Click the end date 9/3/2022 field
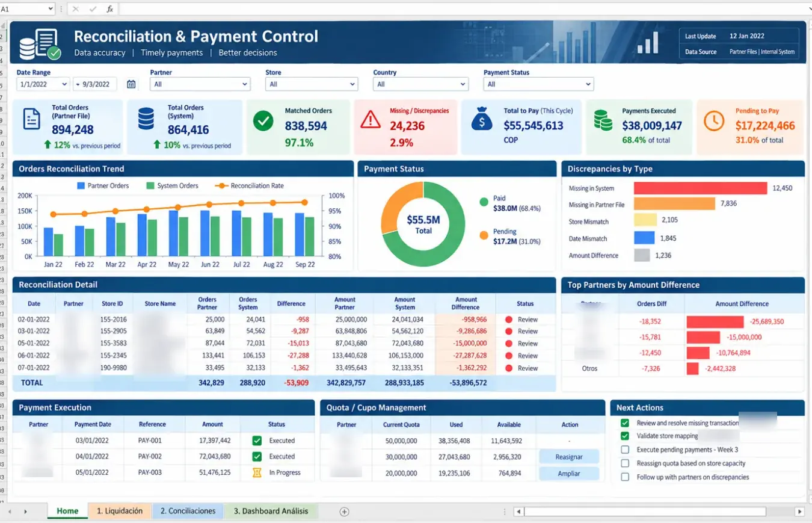This screenshot has height=523, width=812. [x=95, y=84]
